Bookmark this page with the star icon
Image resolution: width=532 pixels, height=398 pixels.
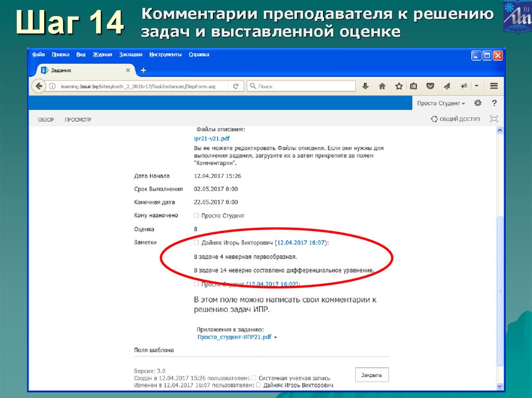[x=400, y=86]
